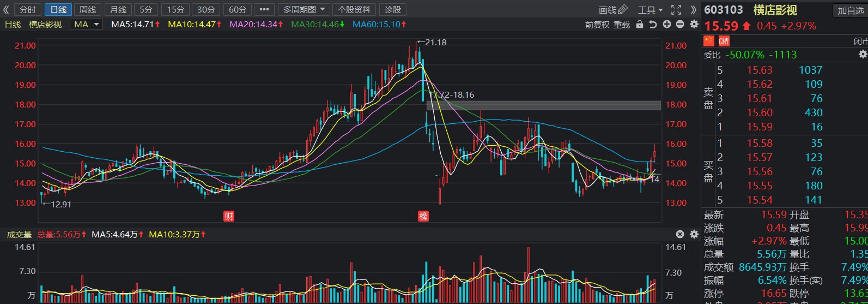Open the MA indicator dropdown
Image resolution: width=868 pixels, height=304 pixels.
pyautogui.click(x=87, y=24)
